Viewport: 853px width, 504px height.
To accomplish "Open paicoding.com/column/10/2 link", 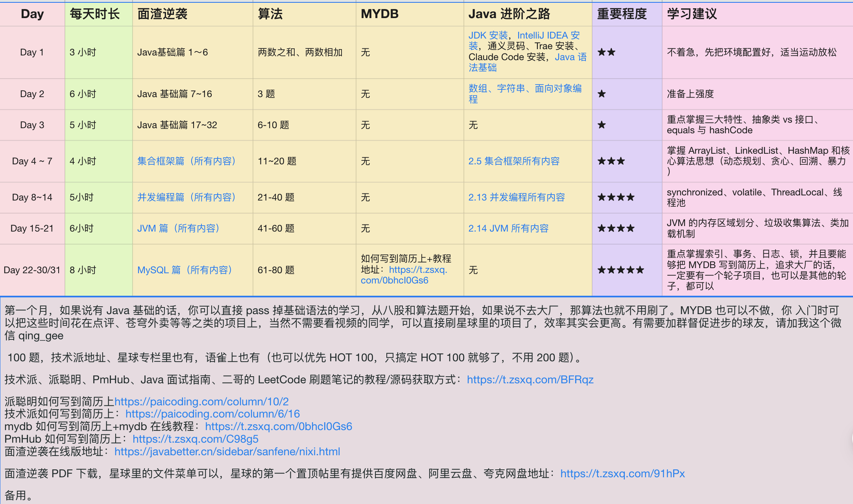I will (201, 402).
